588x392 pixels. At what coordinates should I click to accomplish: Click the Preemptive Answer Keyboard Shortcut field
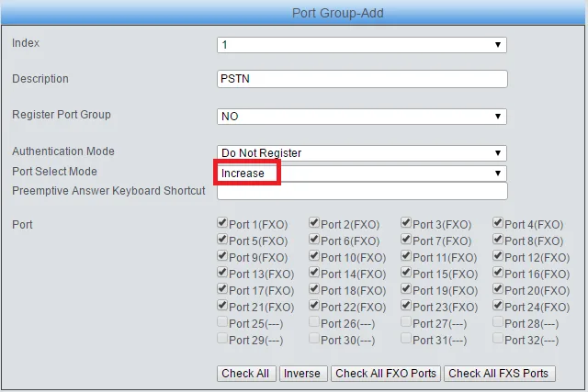(362, 191)
